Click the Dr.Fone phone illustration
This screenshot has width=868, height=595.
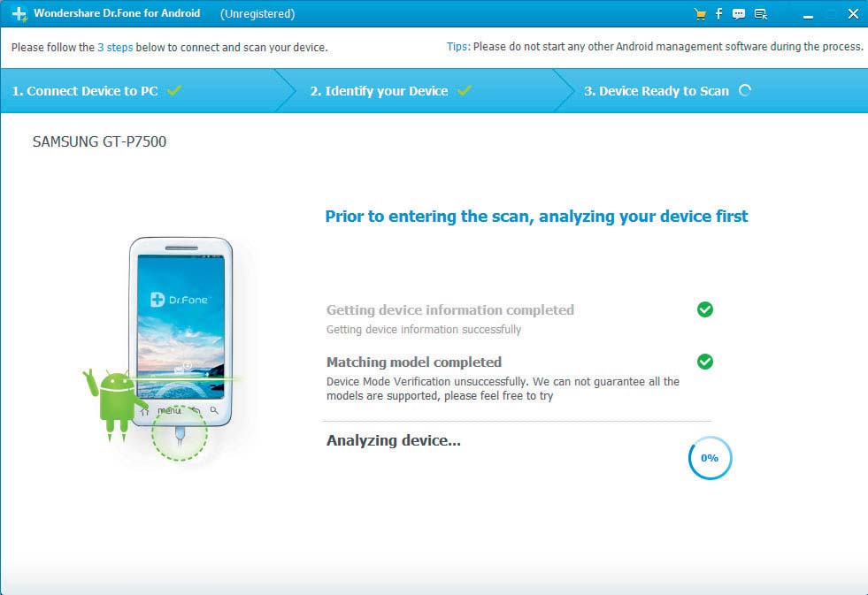(x=181, y=332)
